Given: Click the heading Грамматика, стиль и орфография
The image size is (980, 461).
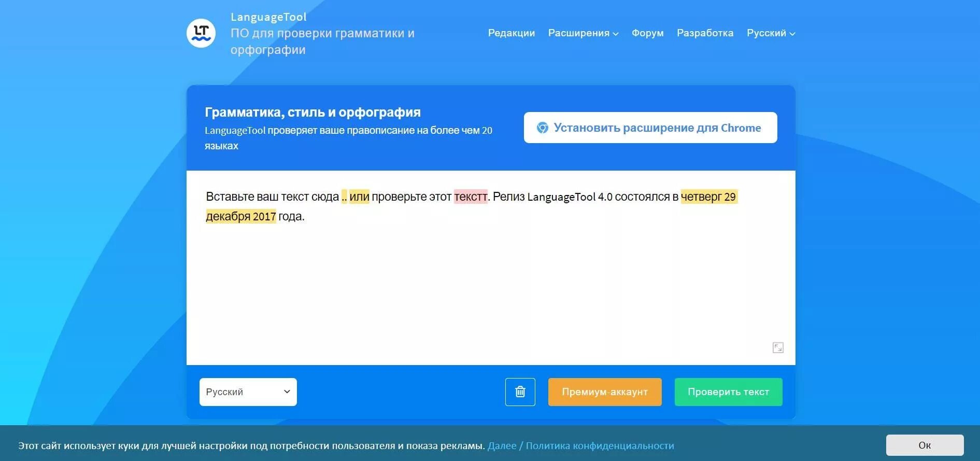Looking at the screenshot, I should (313, 112).
